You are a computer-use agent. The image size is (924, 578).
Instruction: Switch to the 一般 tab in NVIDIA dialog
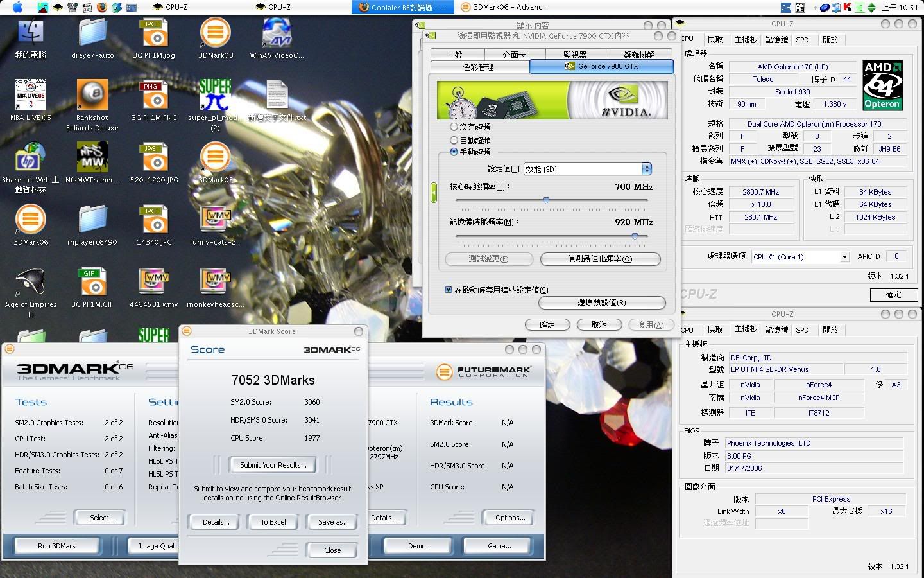(455, 55)
